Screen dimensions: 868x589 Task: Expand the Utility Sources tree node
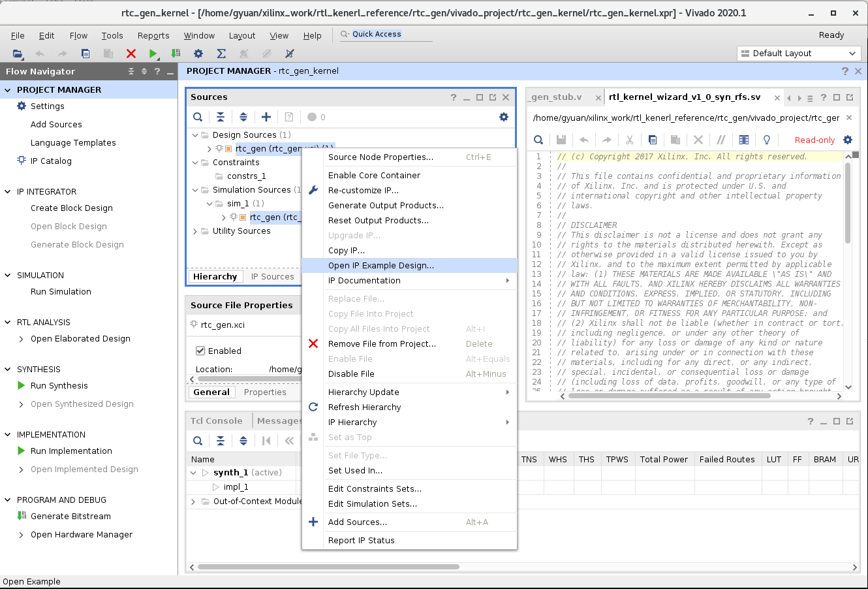(x=195, y=231)
